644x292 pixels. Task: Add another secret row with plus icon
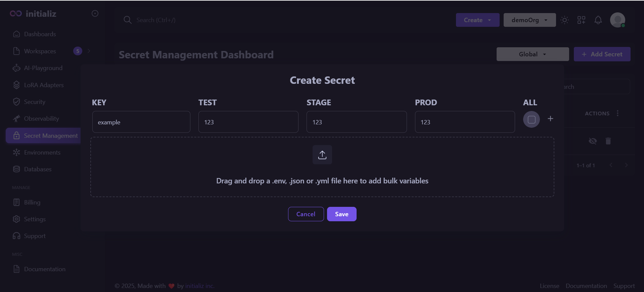click(x=550, y=119)
